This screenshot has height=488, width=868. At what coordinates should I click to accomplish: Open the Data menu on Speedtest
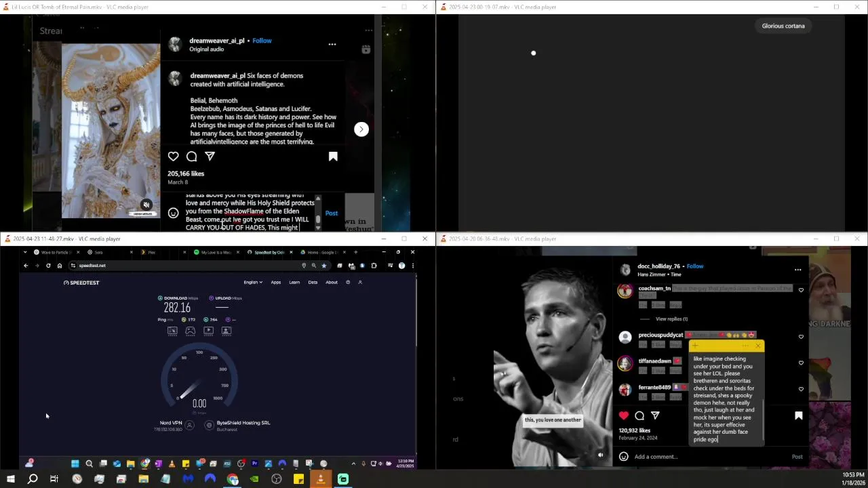coord(313,282)
